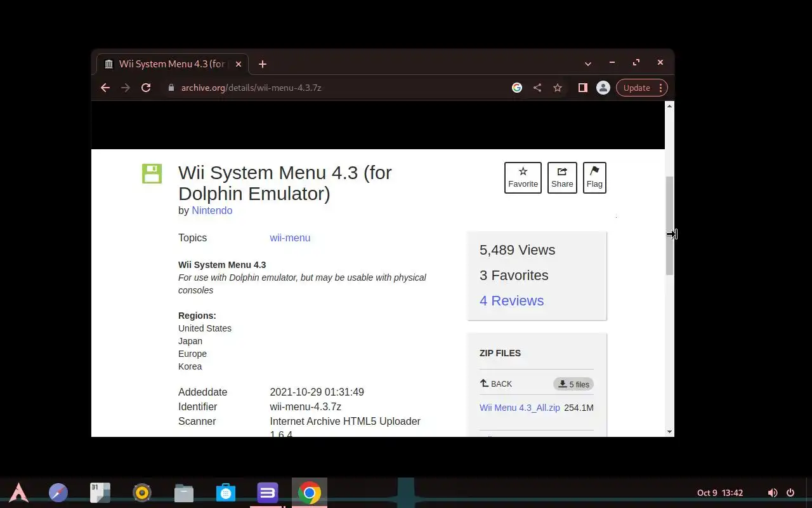
Task: Open the software store shopping bag icon
Action: pos(226,493)
